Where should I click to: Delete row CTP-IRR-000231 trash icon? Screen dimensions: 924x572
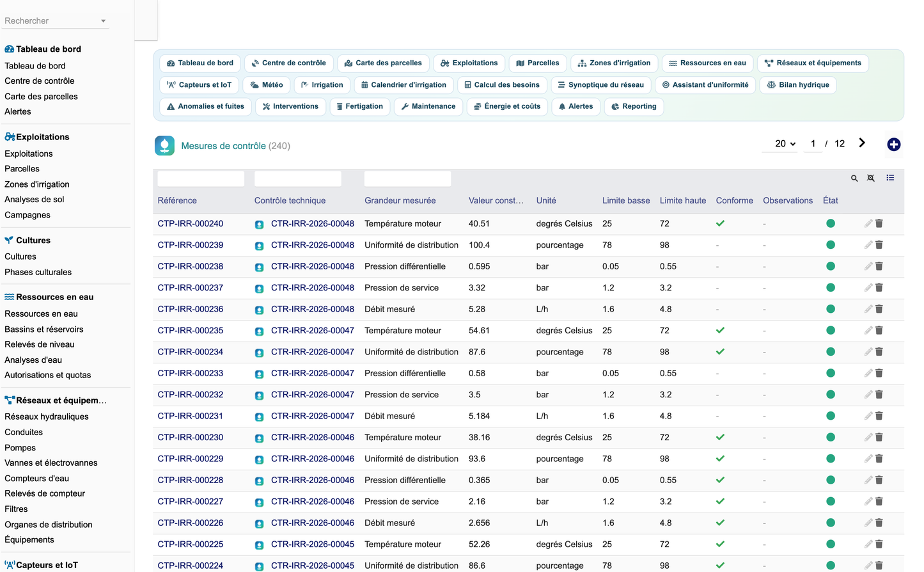pyautogui.click(x=879, y=416)
